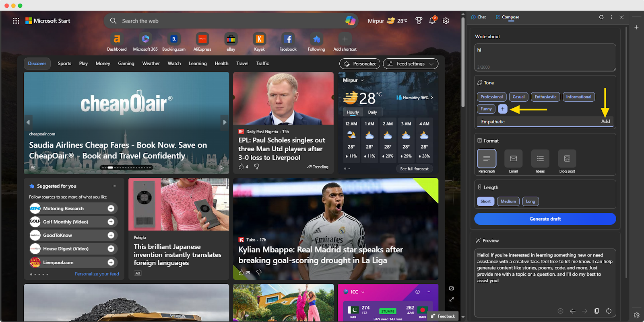Click the Personalize button

(x=360, y=64)
